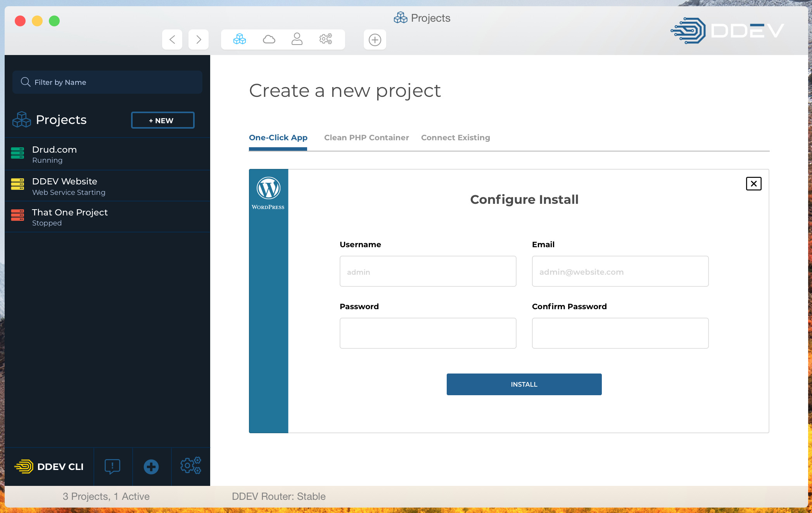Open the user account icon in the toolbar
Image resolution: width=812 pixels, height=513 pixels.
pos(297,39)
